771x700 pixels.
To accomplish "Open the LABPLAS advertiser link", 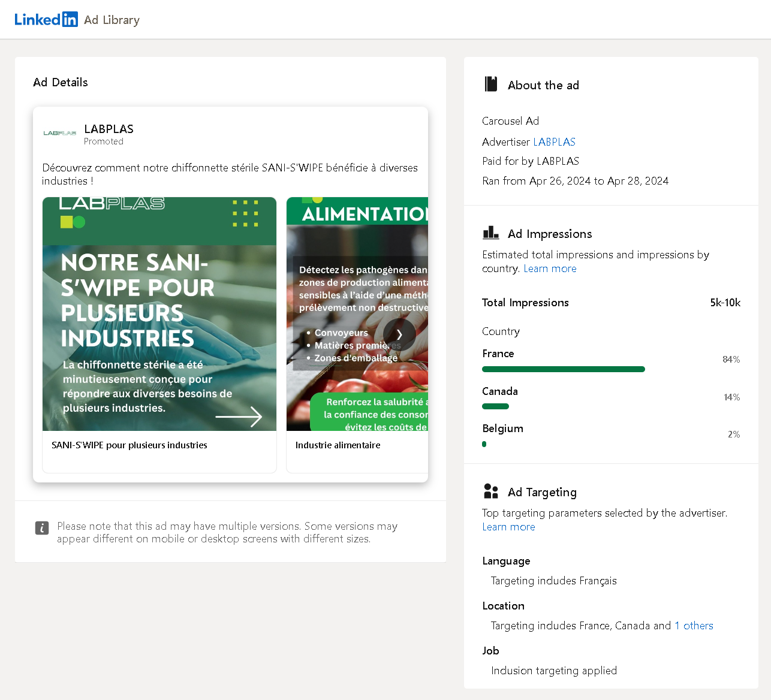I will [x=554, y=142].
